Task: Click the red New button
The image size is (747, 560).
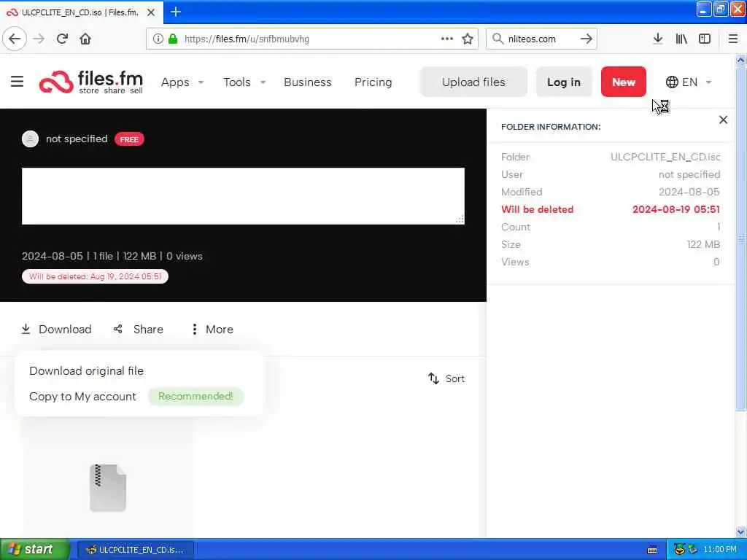Action: pyautogui.click(x=623, y=82)
